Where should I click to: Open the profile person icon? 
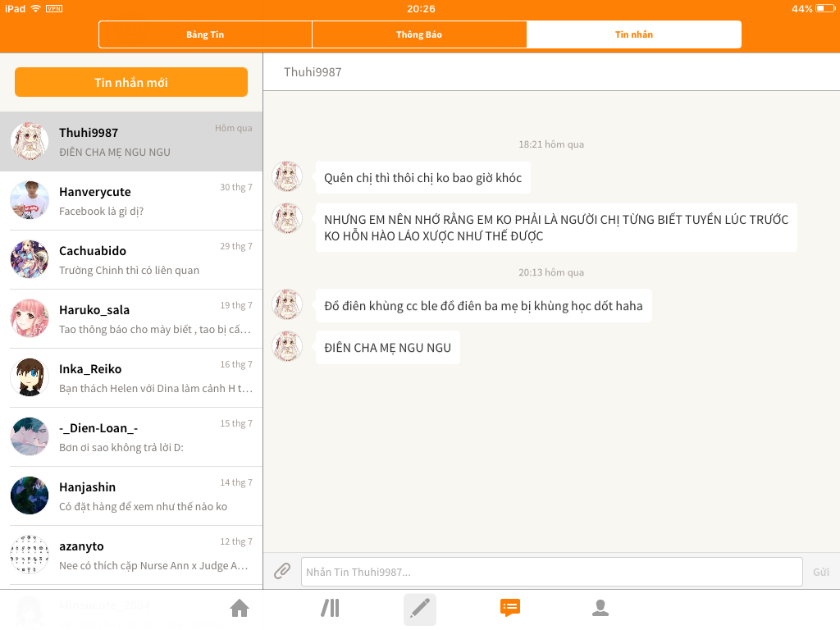coord(600,608)
